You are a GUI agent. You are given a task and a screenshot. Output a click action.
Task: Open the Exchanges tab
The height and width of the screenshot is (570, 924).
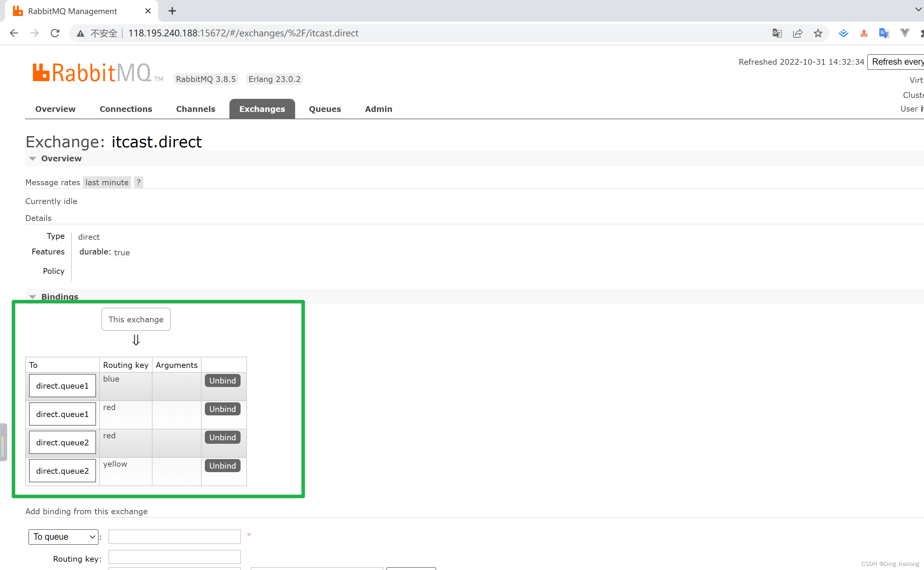coord(262,109)
